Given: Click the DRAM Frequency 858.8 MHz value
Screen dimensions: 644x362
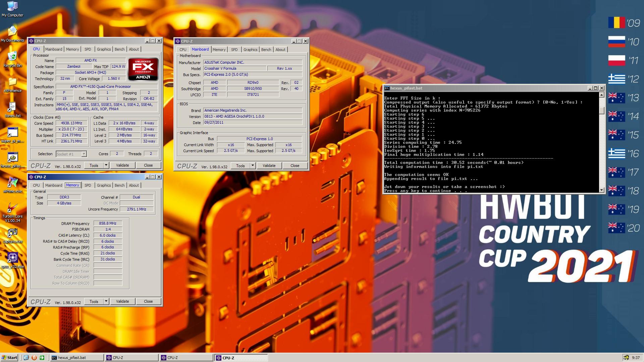Looking at the screenshot, I should click(108, 223).
